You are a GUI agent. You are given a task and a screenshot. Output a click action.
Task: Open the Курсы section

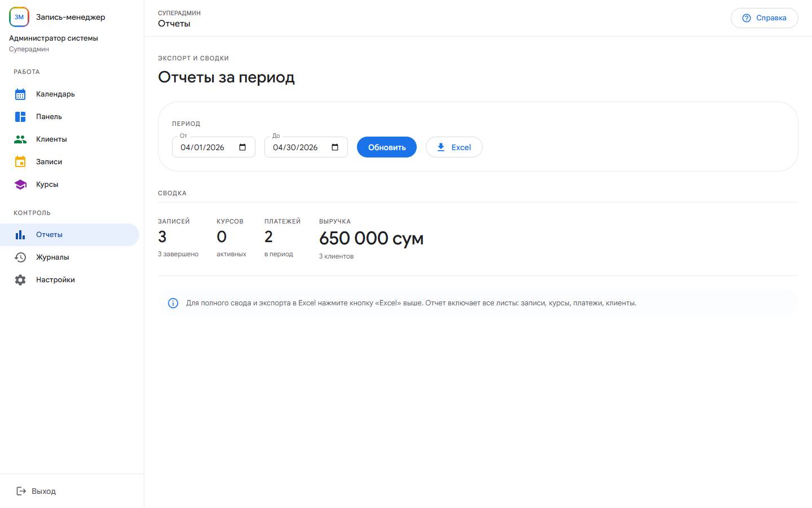[69, 185]
